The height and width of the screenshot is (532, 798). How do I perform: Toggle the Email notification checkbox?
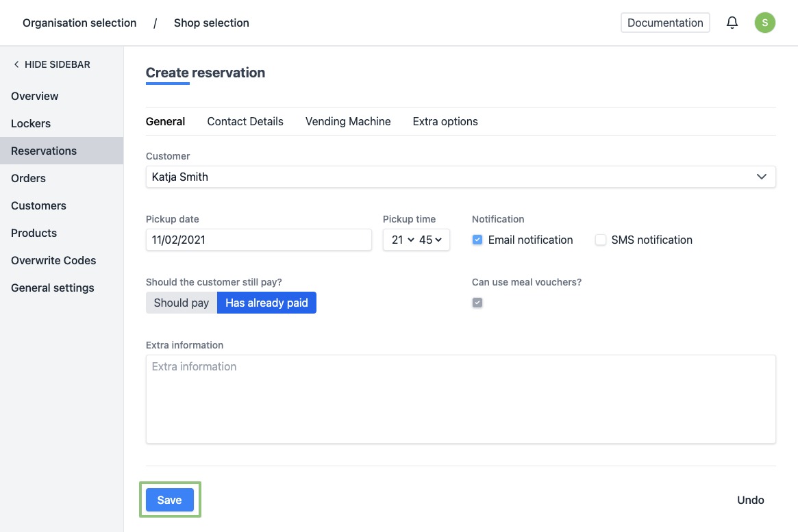tap(477, 240)
